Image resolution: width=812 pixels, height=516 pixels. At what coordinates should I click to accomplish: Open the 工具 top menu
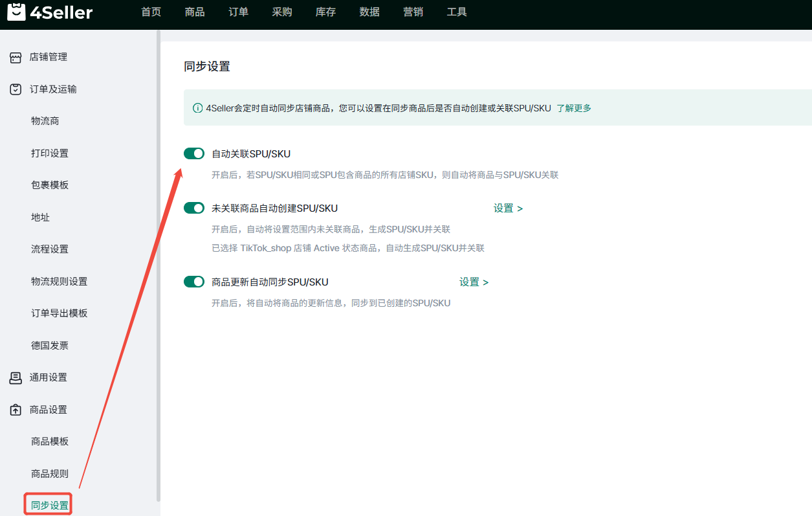pyautogui.click(x=457, y=12)
